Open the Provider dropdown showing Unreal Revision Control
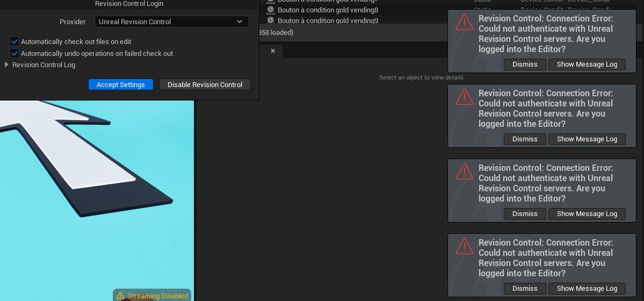 pyautogui.click(x=172, y=22)
